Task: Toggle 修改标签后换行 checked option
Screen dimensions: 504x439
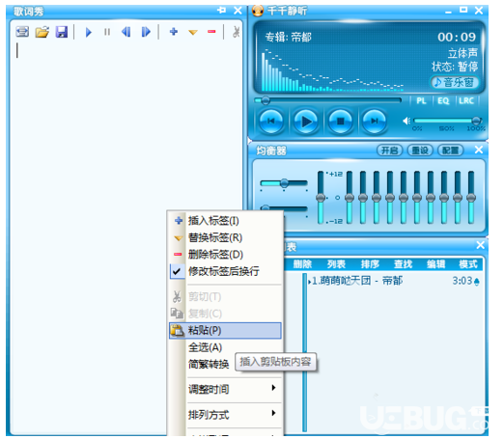Action: [225, 271]
